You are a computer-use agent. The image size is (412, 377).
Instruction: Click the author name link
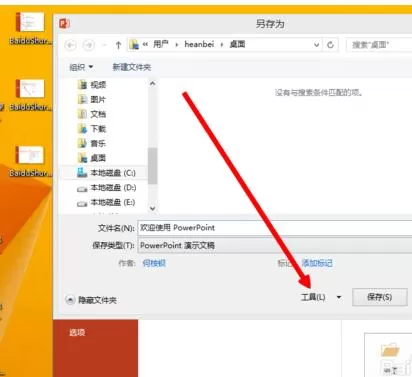154,263
